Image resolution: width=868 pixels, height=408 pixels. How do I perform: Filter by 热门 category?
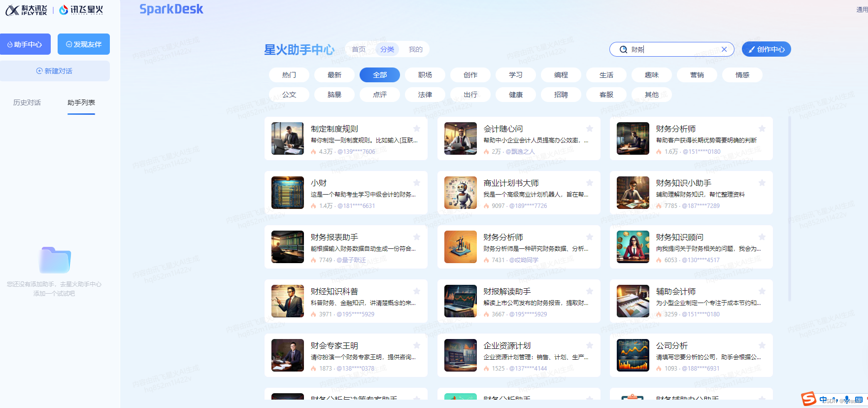tap(289, 75)
